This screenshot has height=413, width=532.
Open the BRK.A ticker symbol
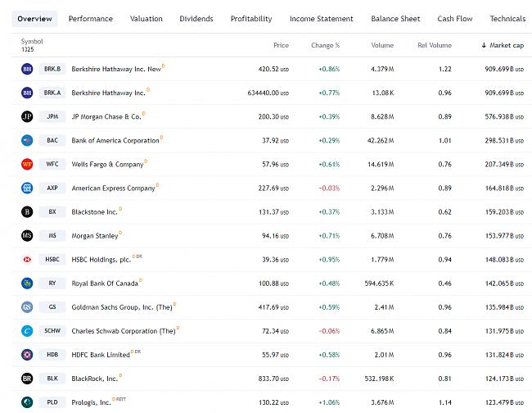click(x=52, y=93)
